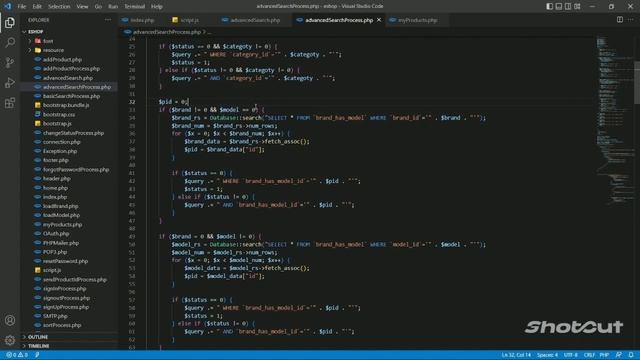Close the advancedSearchProcess.php tab
640x360 pixels.
coord(379,20)
